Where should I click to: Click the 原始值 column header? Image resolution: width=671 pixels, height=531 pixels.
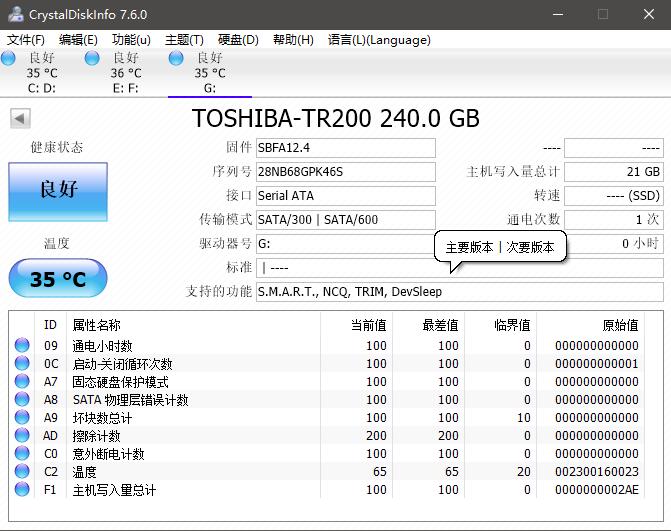point(590,325)
